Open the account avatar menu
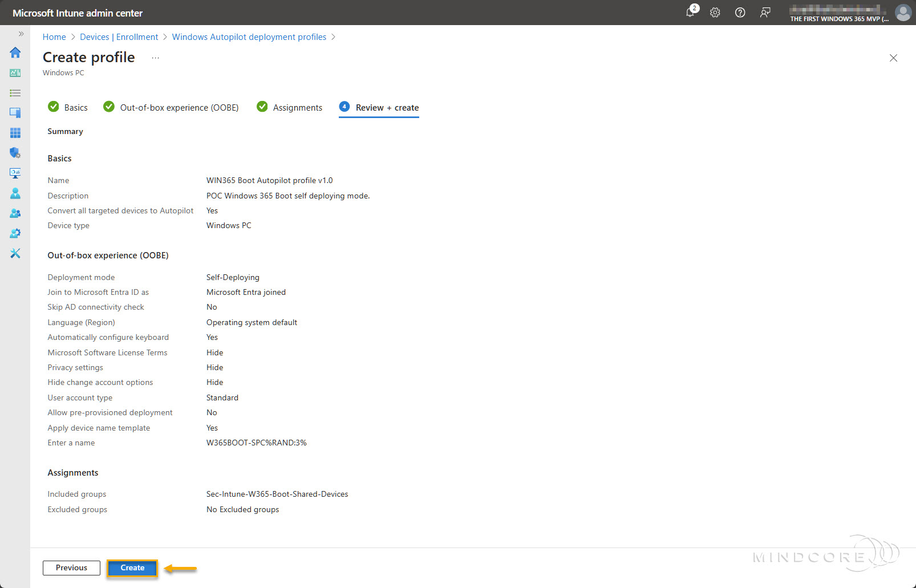Screen dimensions: 916x588 click(x=903, y=13)
